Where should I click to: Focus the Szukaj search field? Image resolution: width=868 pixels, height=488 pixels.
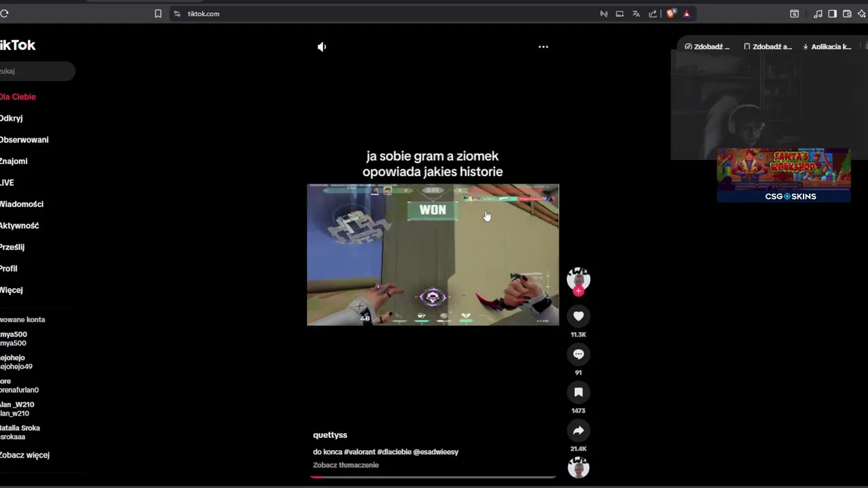point(37,71)
